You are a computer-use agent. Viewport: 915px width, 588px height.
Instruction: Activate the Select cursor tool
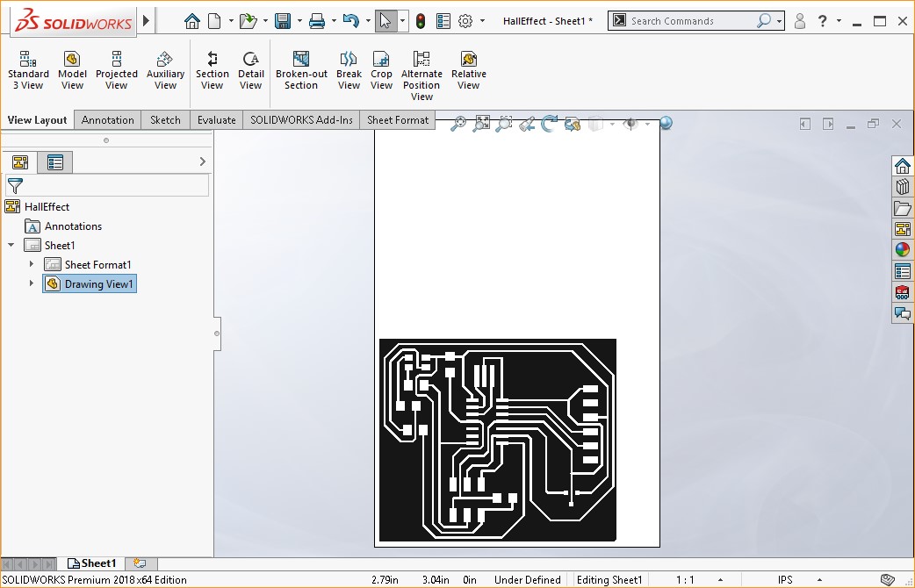(385, 21)
